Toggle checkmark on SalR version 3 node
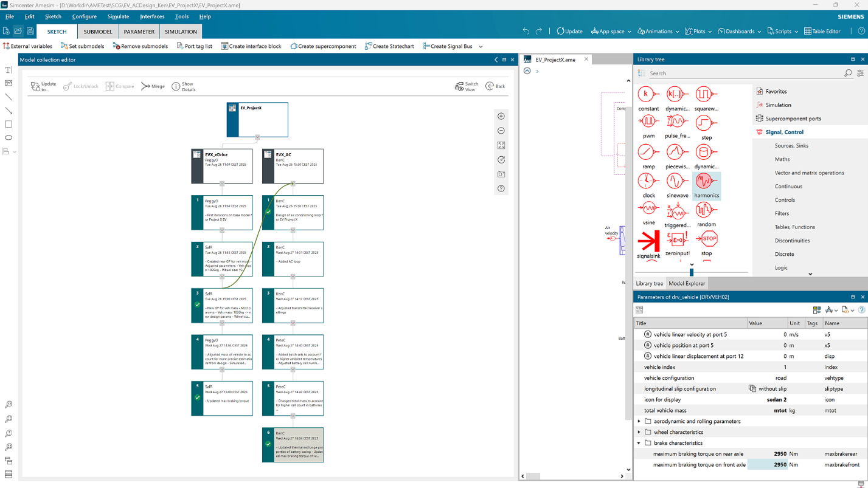This screenshot has height=488, width=868. point(198,305)
